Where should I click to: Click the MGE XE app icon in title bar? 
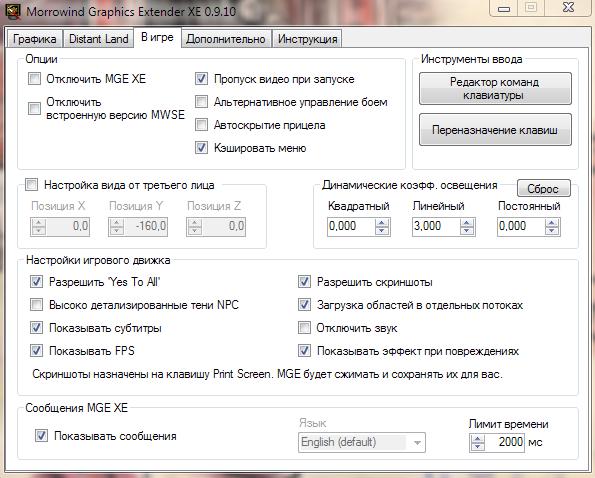pos(13,11)
